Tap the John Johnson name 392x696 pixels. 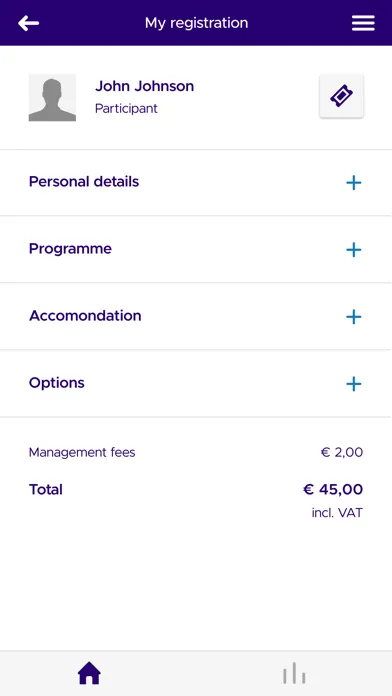click(x=144, y=86)
